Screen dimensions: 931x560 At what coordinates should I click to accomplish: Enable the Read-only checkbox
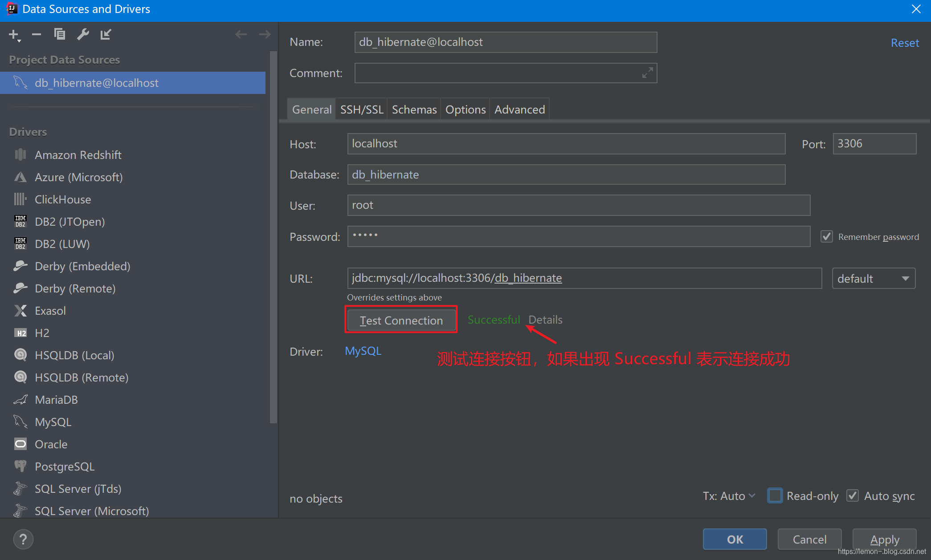click(x=775, y=495)
